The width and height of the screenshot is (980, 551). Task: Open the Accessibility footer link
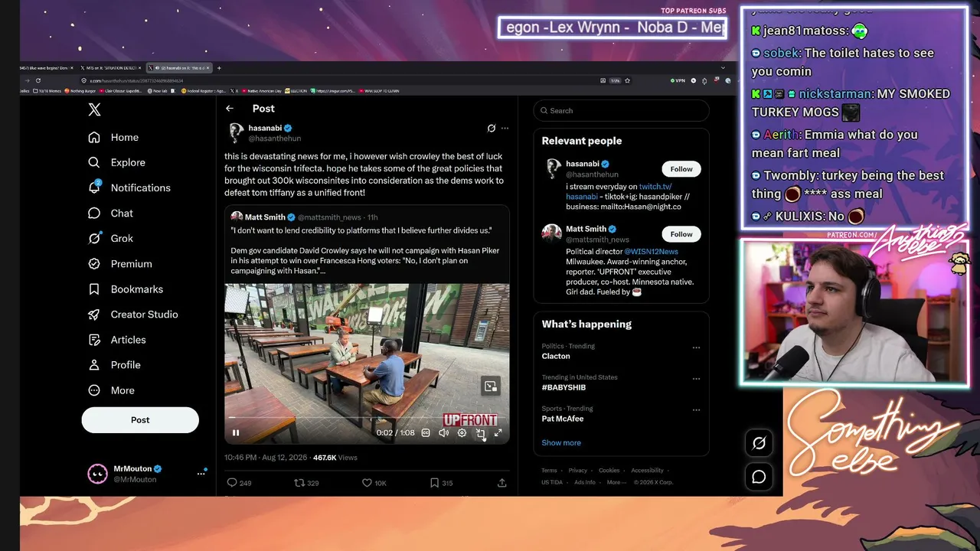coord(648,471)
